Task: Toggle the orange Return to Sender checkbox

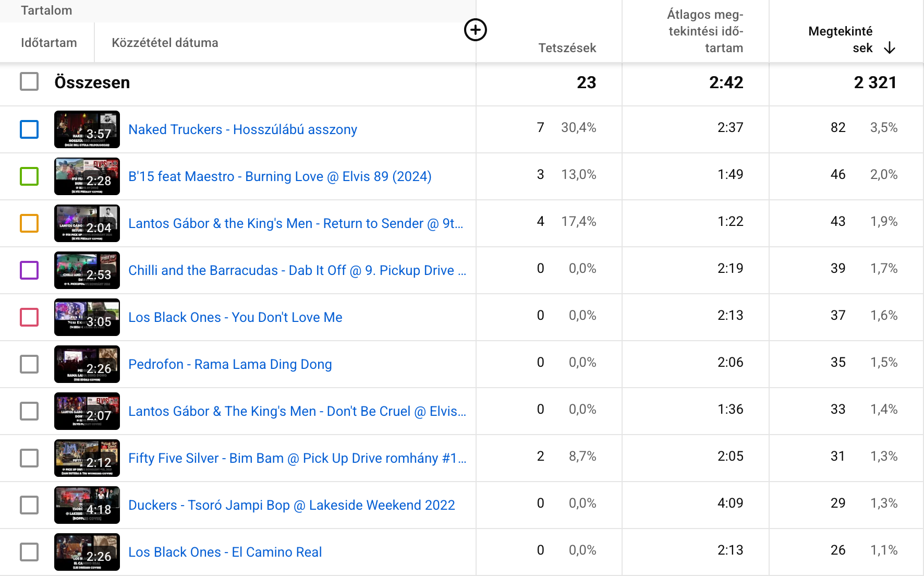Action: 29,223
